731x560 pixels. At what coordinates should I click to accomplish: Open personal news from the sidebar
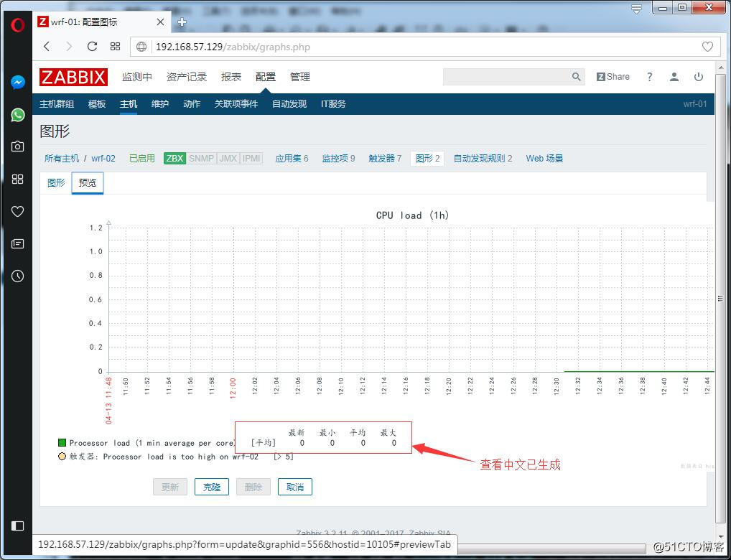click(x=18, y=243)
